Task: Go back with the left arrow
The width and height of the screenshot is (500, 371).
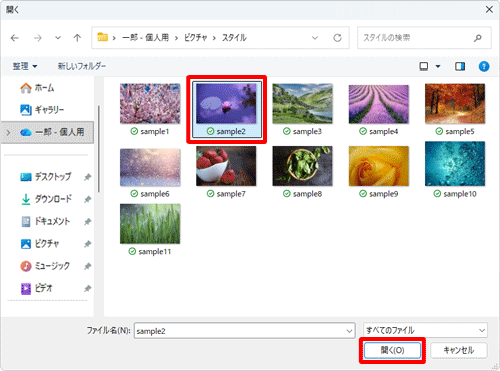Action: pos(15,38)
